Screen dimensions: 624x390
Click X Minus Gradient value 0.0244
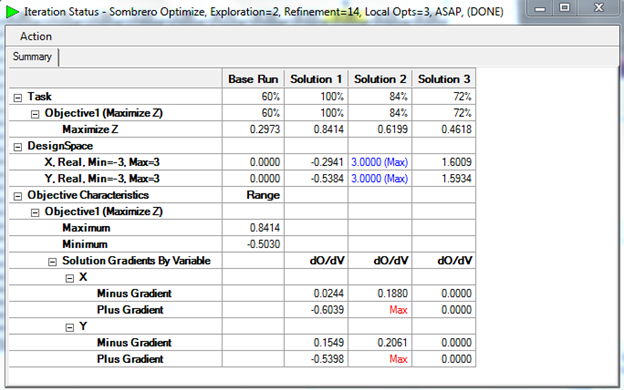pos(328,293)
